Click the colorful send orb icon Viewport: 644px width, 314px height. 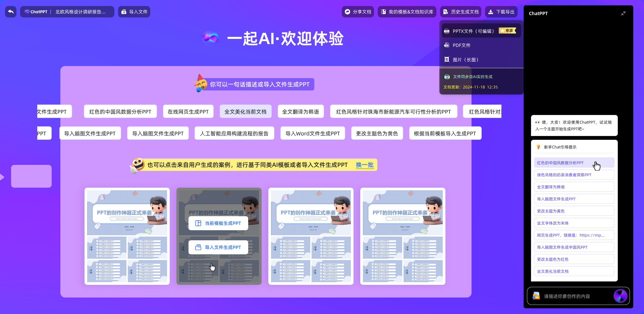tap(620, 296)
